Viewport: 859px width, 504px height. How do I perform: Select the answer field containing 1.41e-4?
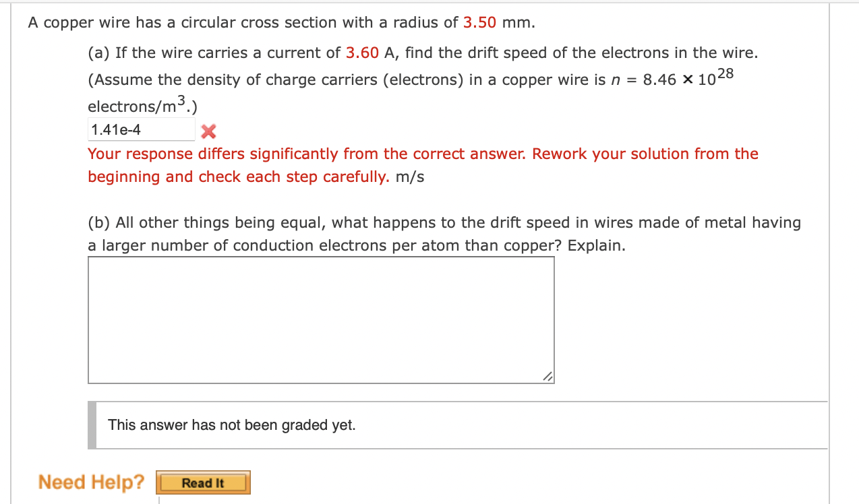coord(141,128)
